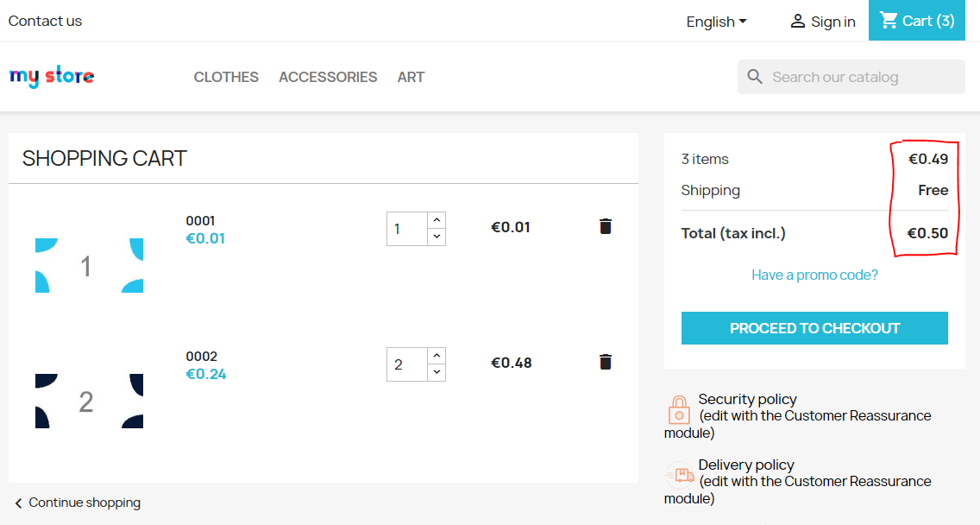
Task: Remove product 0002 via trash icon
Action: [605, 362]
